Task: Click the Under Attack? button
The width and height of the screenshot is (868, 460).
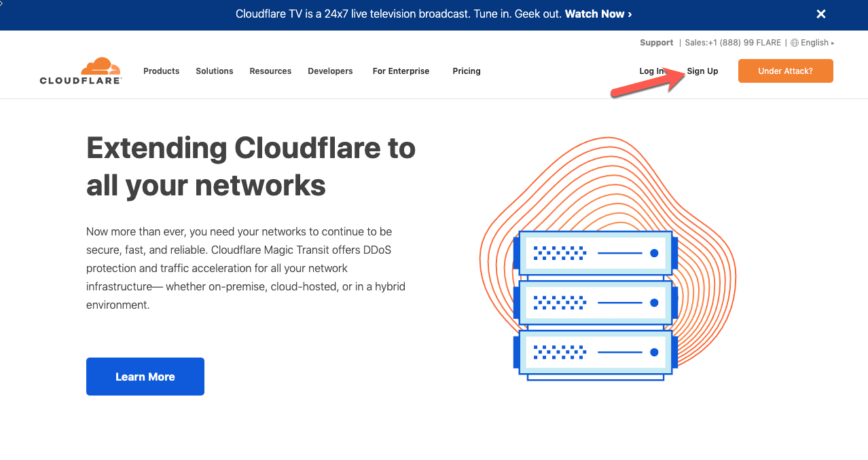Action: pyautogui.click(x=785, y=71)
